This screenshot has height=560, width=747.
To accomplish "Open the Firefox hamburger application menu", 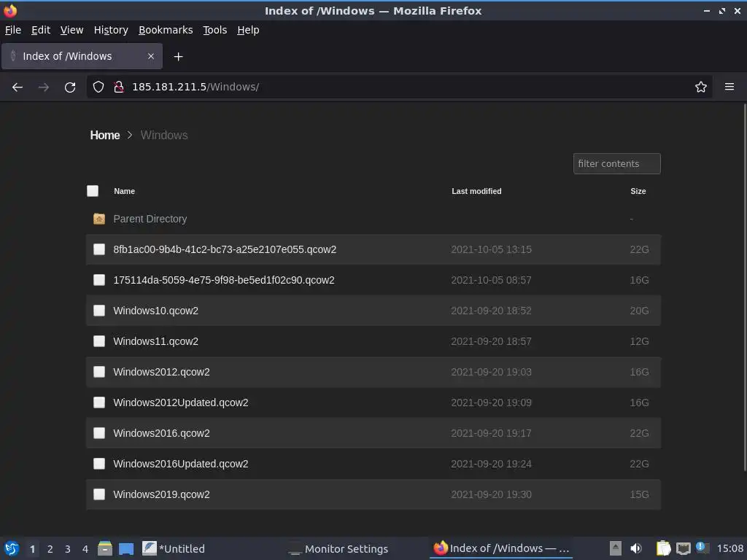I will click(729, 87).
